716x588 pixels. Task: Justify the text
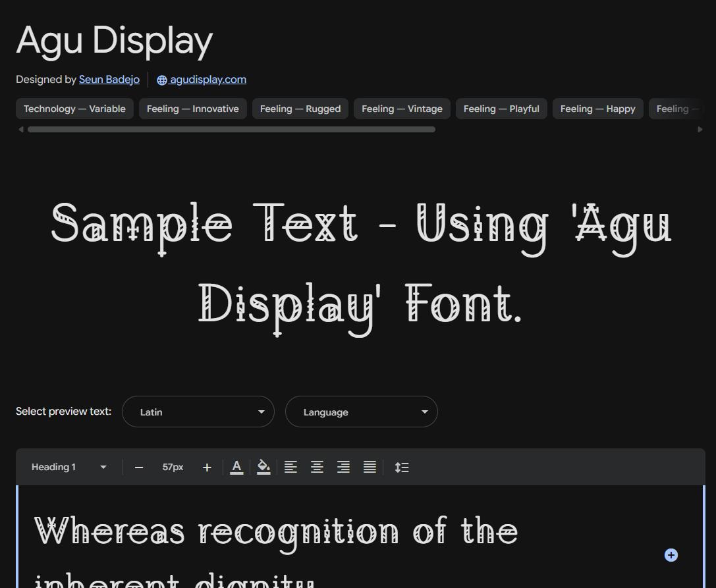[x=370, y=467]
